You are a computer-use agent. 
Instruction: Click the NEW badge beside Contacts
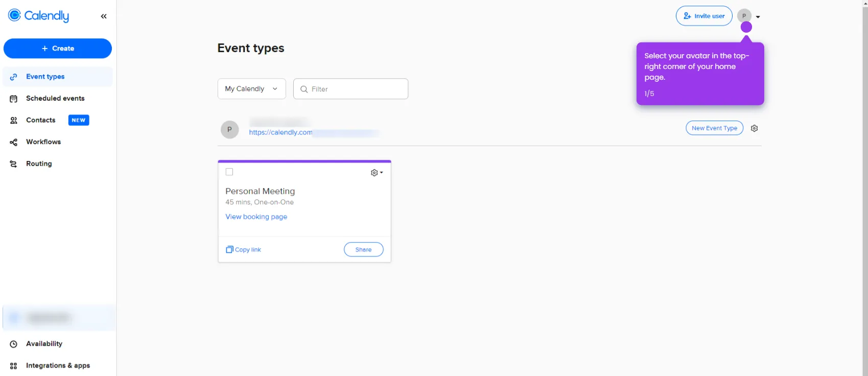click(79, 120)
